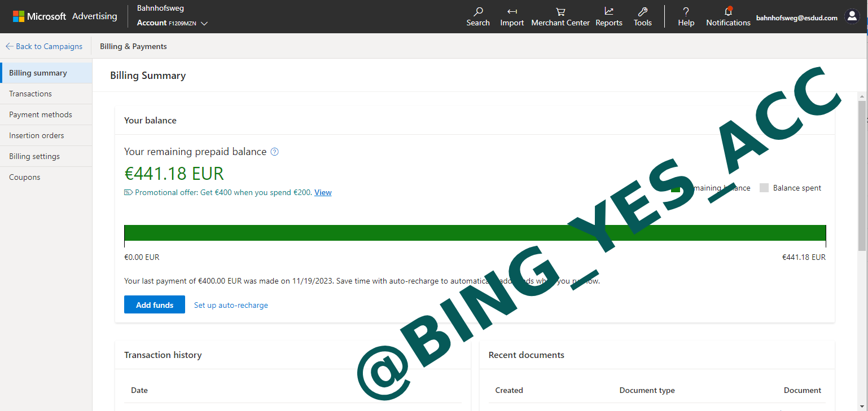Open Billing settings in sidebar
This screenshot has height=411, width=868.
click(34, 156)
